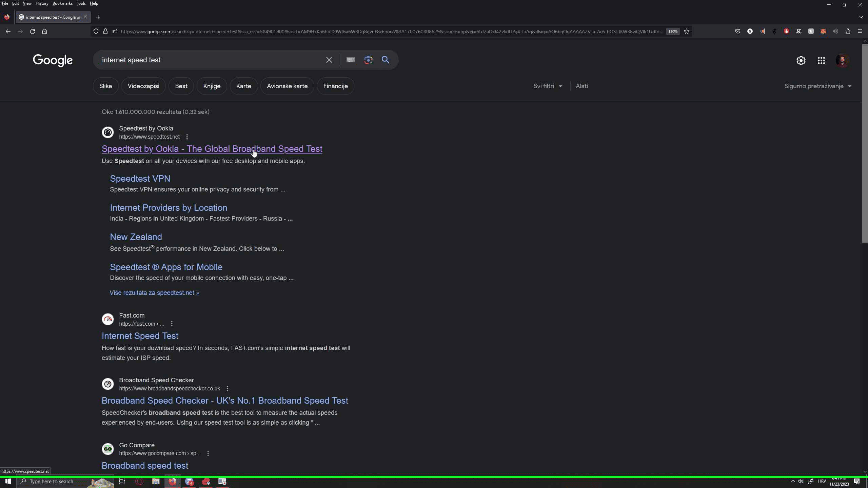Expand the Svi filtri dropdown

click(548, 86)
